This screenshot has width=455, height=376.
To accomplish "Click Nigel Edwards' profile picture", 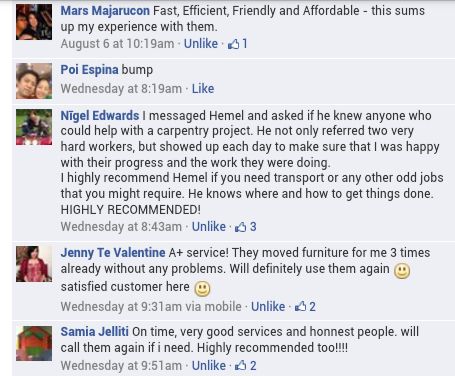I will click(x=34, y=127).
